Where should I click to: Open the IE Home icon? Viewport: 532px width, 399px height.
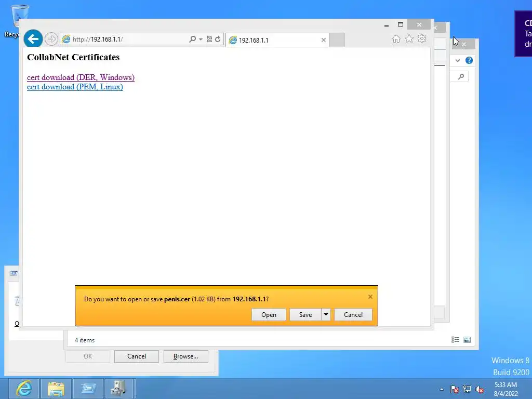396,38
